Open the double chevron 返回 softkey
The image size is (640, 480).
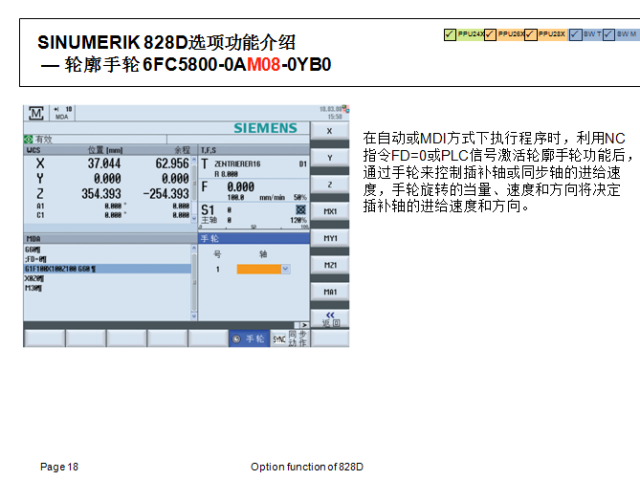click(330, 318)
